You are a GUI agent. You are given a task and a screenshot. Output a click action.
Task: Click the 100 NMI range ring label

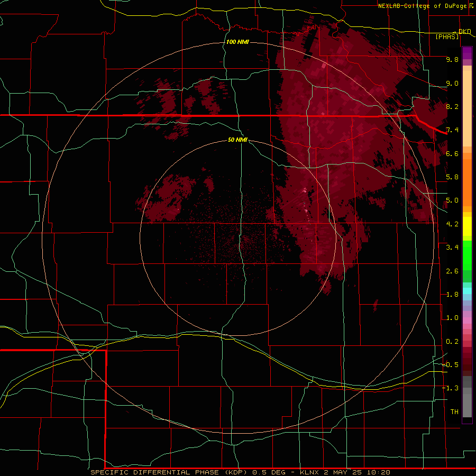237,42
